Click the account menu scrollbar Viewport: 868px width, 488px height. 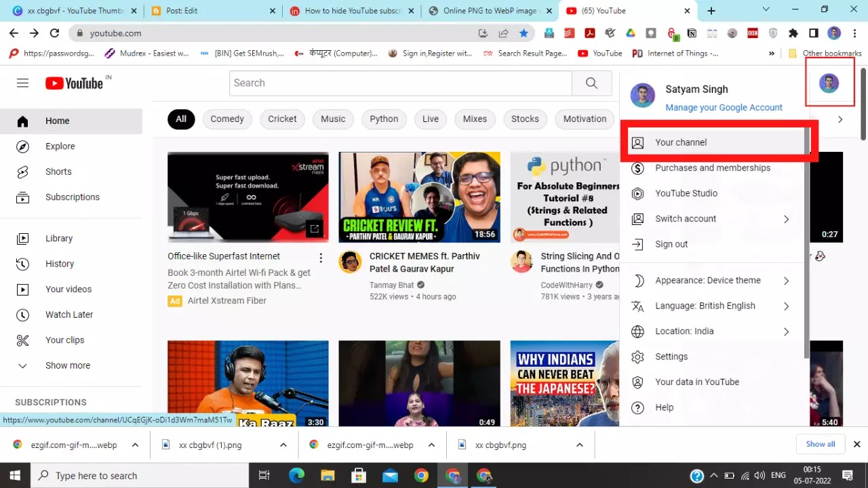tap(806, 244)
